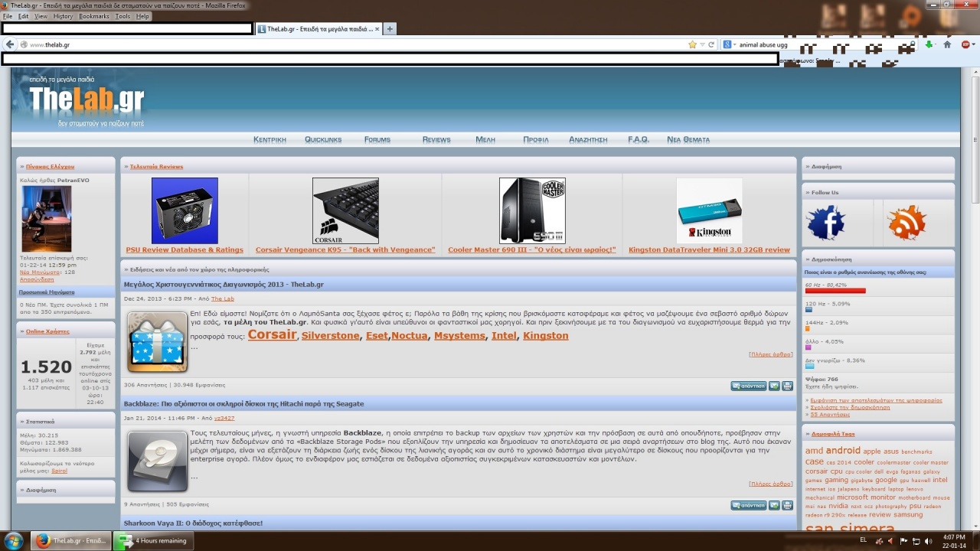Open author vs3427 profile link
The width and height of the screenshot is (980, 551).
(224, 418)
